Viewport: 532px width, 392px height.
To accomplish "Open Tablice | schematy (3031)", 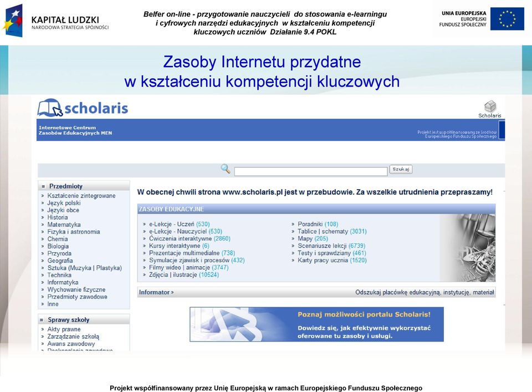I will pyautogui.click(x=332, y=231).
